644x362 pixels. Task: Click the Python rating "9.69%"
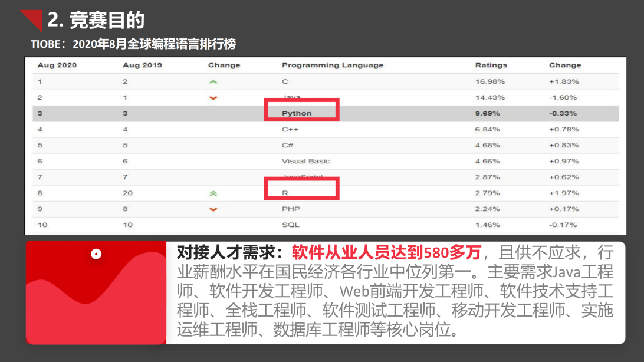coord(488,113)
